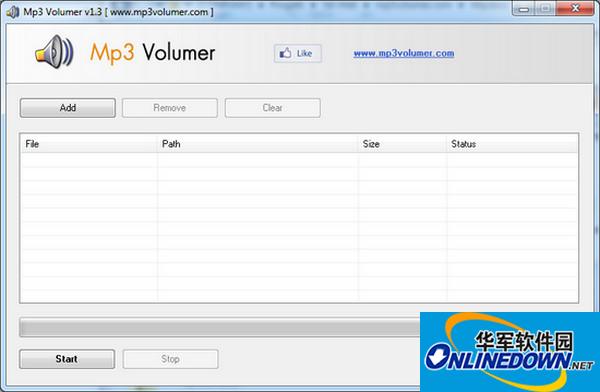Click the Mp3 Volumer logo text
600x392 pixels.
[x=152, y=53]
